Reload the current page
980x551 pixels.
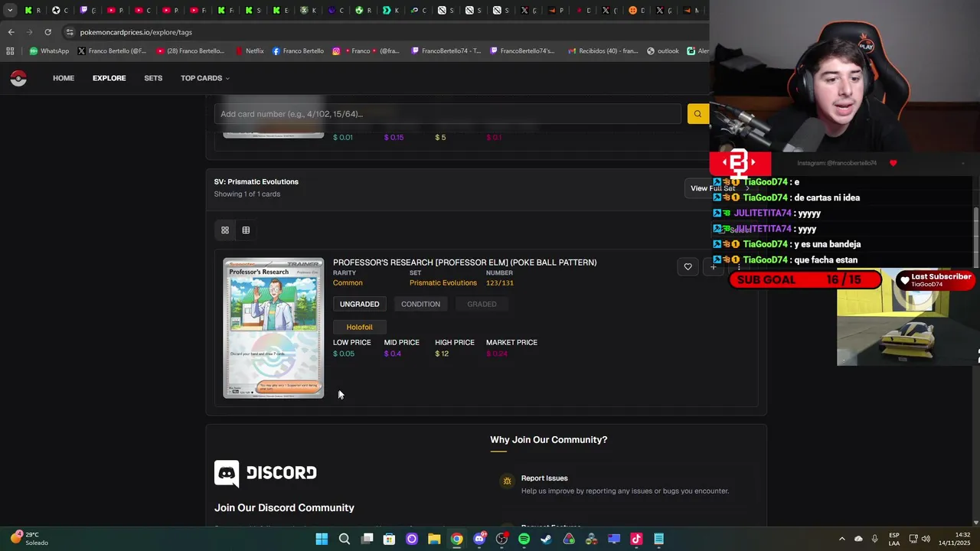pos(47,32)
